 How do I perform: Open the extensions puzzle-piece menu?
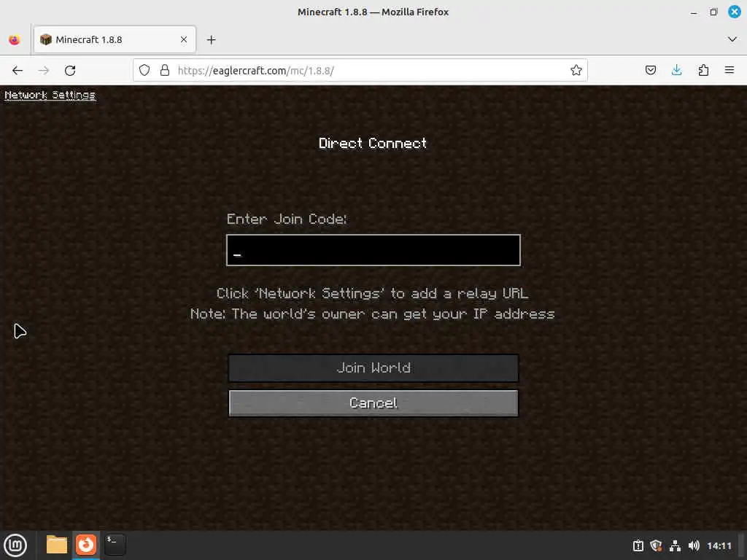pos(703,71)
